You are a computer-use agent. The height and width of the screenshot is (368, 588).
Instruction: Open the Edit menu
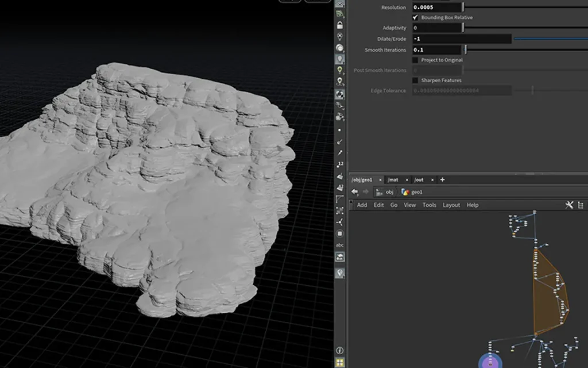379,205
